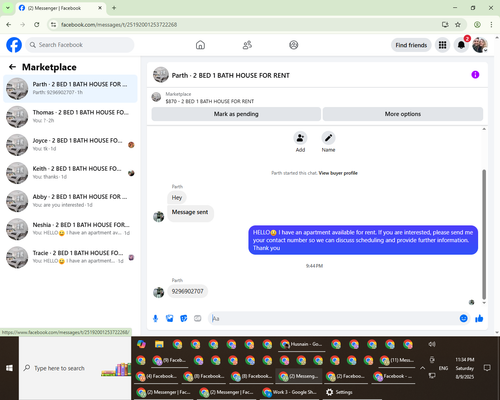Screen dimensions: 500x400
Task: Click the site information icon in address bar
Action: (53, 25)
